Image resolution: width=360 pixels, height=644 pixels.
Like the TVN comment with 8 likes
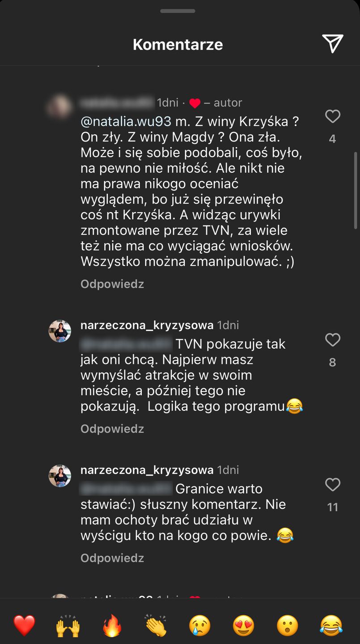(x=332, y=340)
